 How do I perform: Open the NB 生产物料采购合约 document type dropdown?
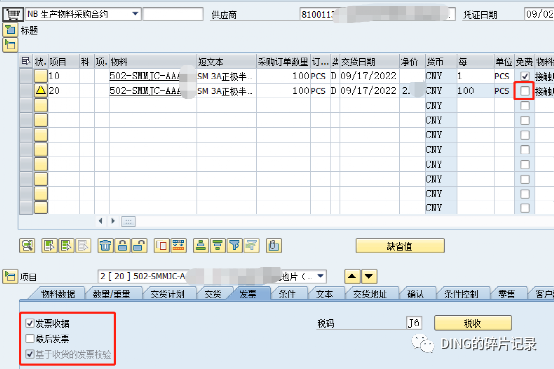pos(135,14)
